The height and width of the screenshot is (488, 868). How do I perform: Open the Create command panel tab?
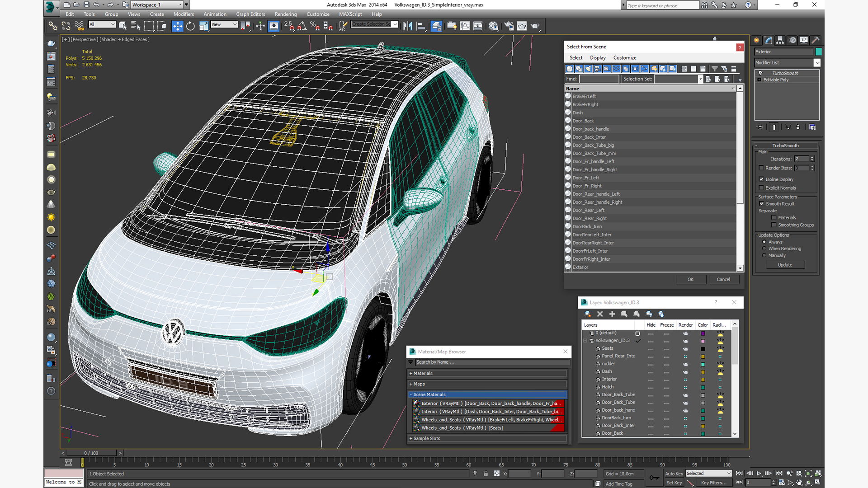pos(756,40)
